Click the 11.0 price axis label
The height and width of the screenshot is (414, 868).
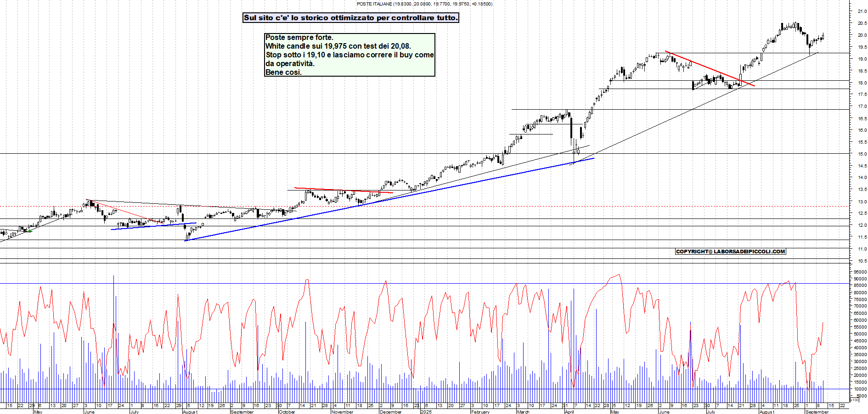[x=862, y=249]
